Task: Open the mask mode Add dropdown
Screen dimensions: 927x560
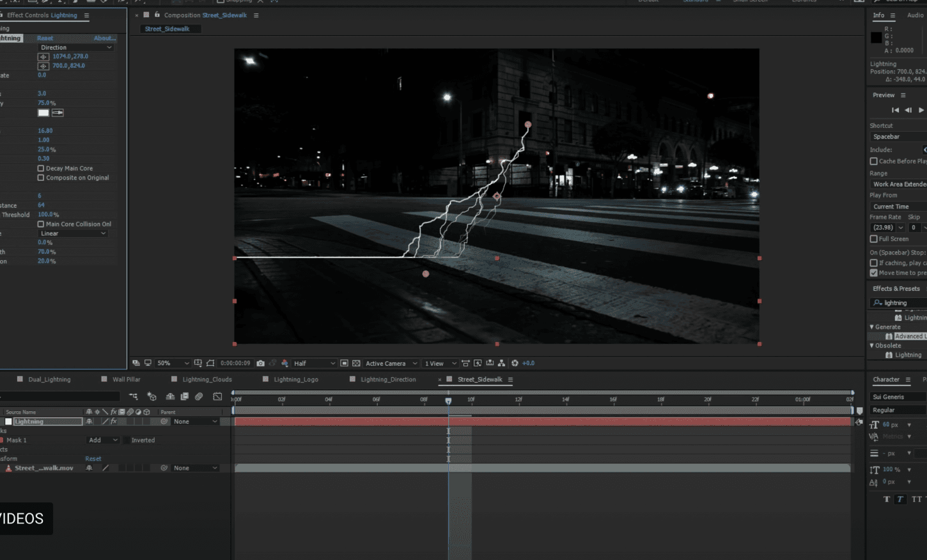Action: point(102,440)
